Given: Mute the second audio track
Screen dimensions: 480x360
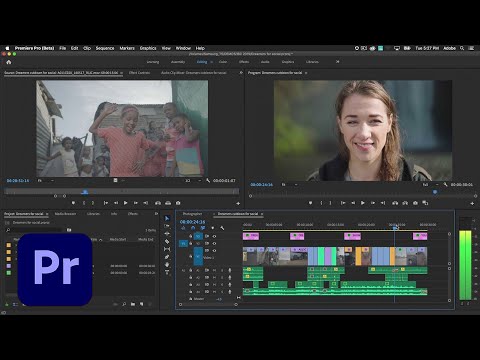Looking at the screenshot, I should (x=214, y=277).
